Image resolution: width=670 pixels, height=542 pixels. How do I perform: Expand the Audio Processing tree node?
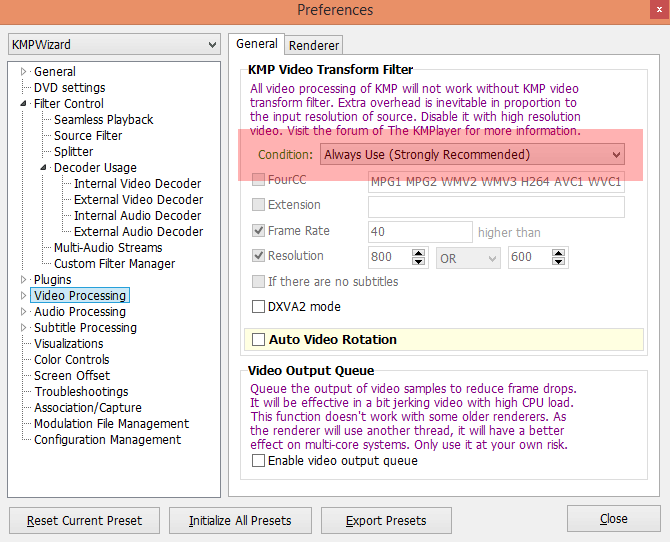click(x=24, y=312)
